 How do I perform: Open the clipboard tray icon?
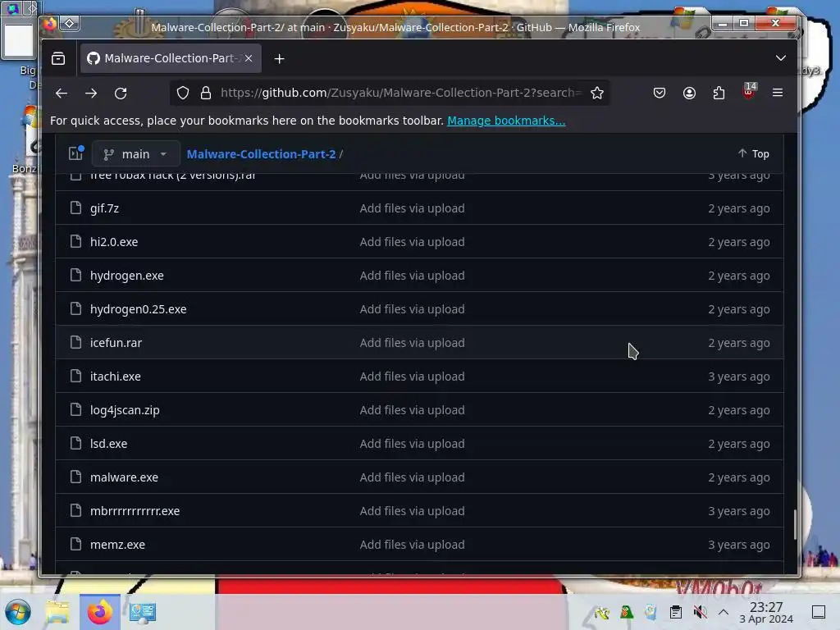676,612
